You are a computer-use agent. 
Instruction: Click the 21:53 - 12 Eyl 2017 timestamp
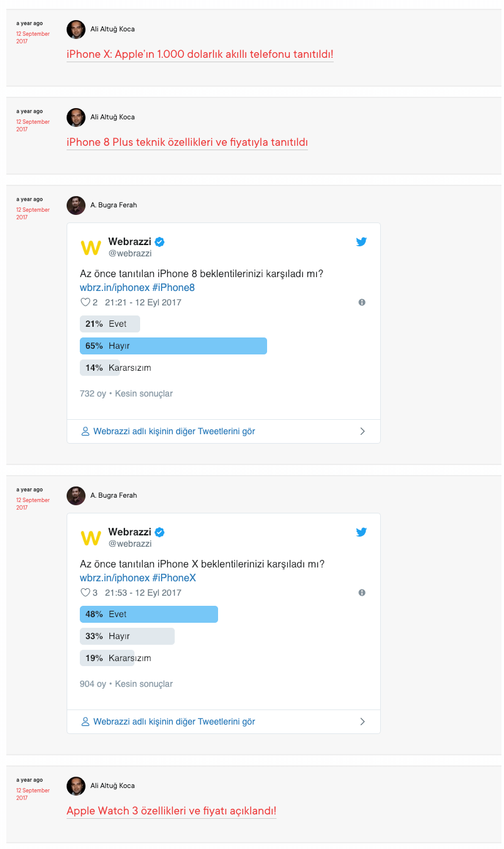[143, 593]
